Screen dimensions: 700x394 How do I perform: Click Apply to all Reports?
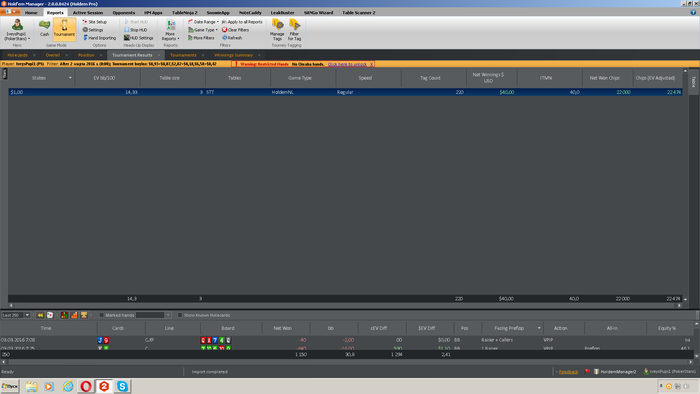pos(242,21)
